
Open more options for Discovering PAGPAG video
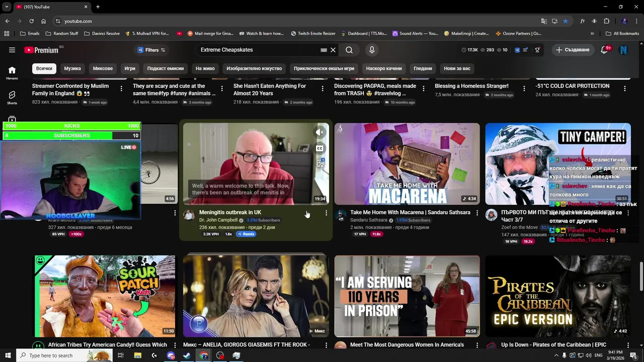pos(423,88)
